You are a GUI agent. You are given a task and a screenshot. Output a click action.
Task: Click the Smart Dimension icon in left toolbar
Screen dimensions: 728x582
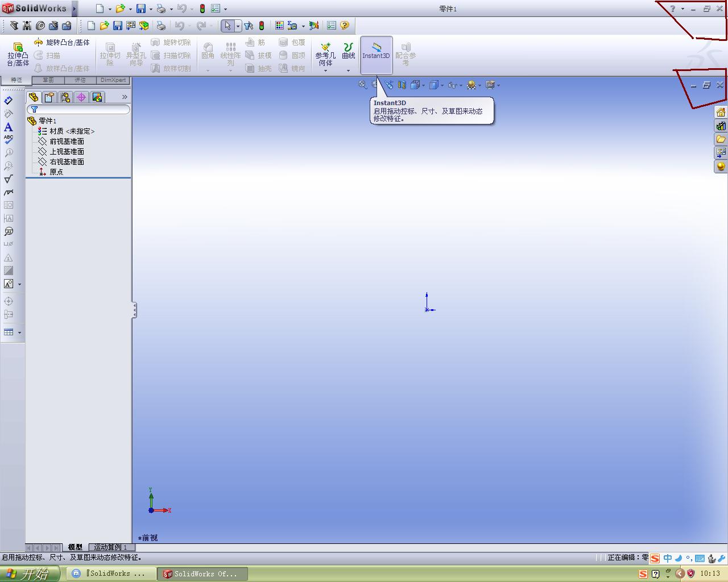(9, 101)
